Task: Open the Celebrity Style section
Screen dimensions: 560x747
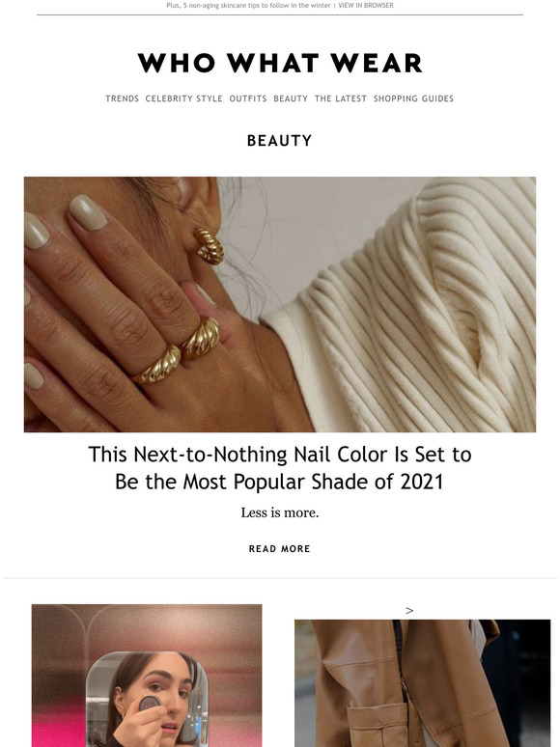Action: point(184,98)
